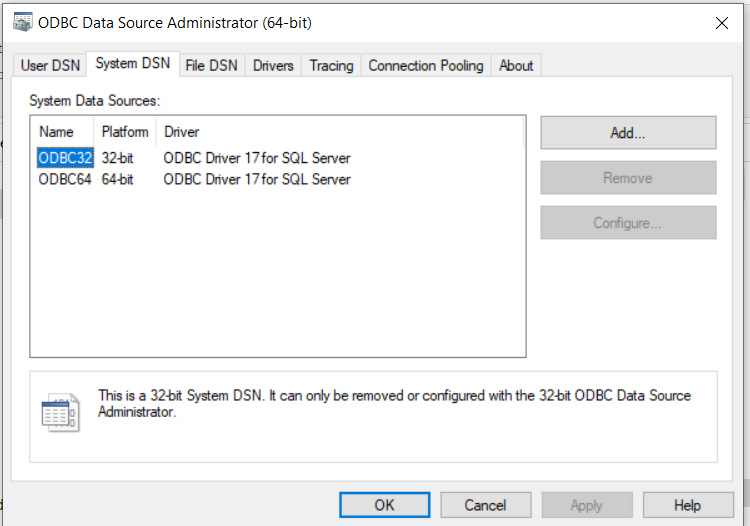
Task: Go to the Drivers tab
Action: pos(273,66)
